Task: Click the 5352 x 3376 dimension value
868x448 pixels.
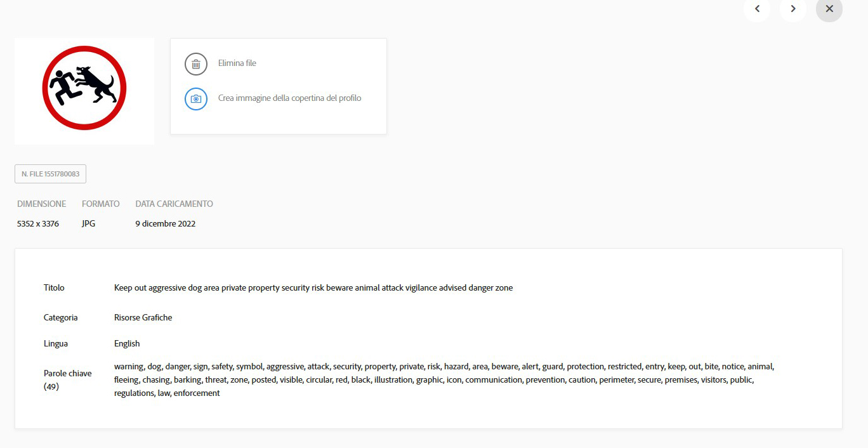Action: point(38,223)
